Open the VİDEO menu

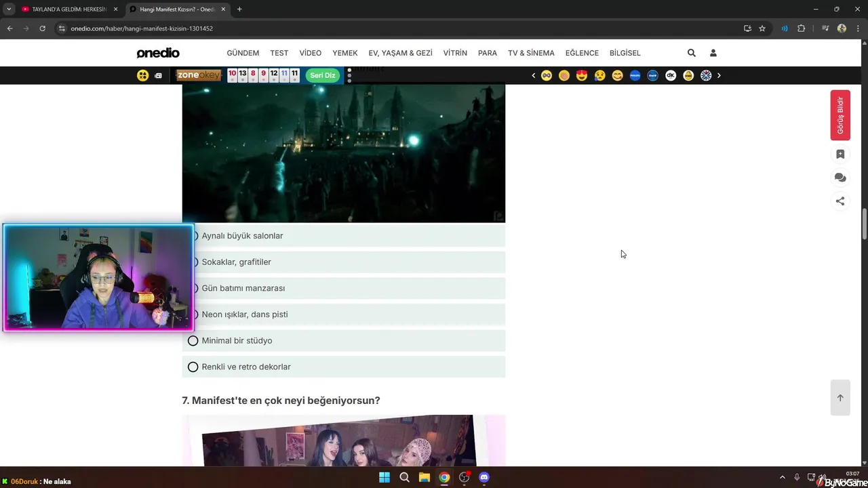coord(311,53)
